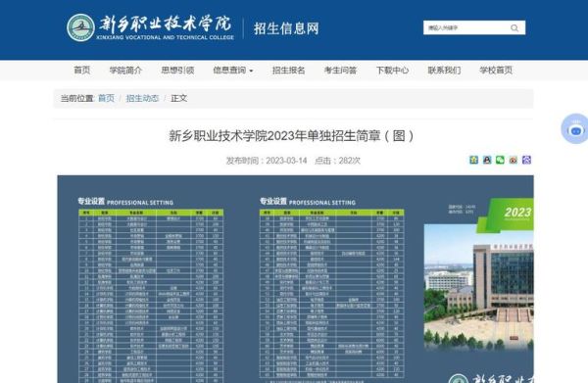Open the 2023 admissions brochure image
The image size is (588, 383).
(296, 279)
